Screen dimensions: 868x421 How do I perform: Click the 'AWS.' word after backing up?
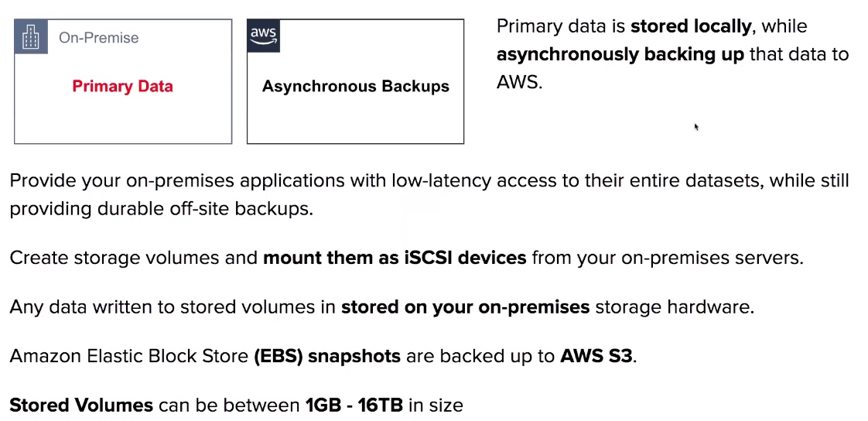point(519,82)
